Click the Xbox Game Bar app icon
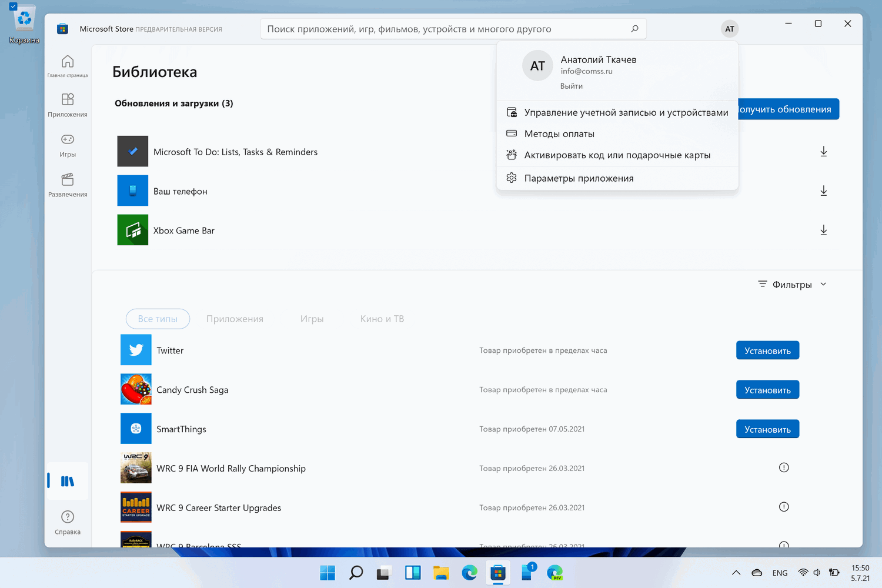Image resolution: width=882 pixels, height=588 pixels. coord(133,230)
